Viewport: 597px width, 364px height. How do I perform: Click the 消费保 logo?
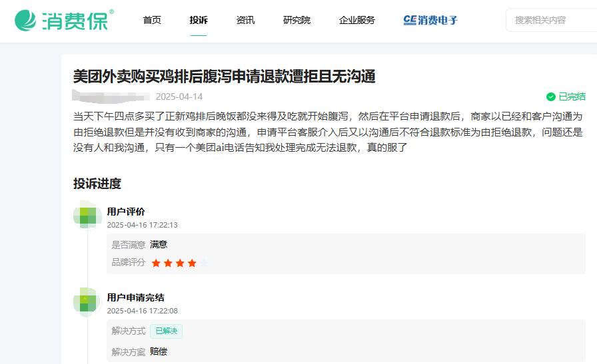click(64, 20)
